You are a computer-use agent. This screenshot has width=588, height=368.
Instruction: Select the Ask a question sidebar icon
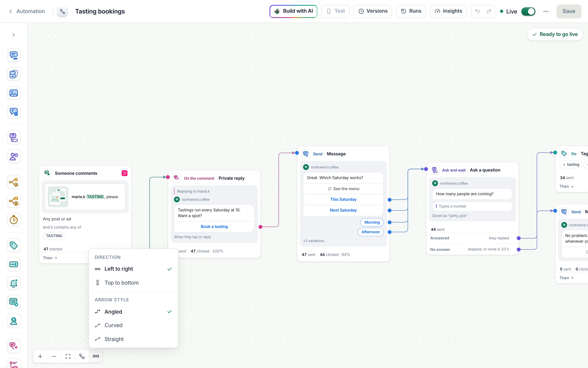pyautogui.click(x=14, y=138)
